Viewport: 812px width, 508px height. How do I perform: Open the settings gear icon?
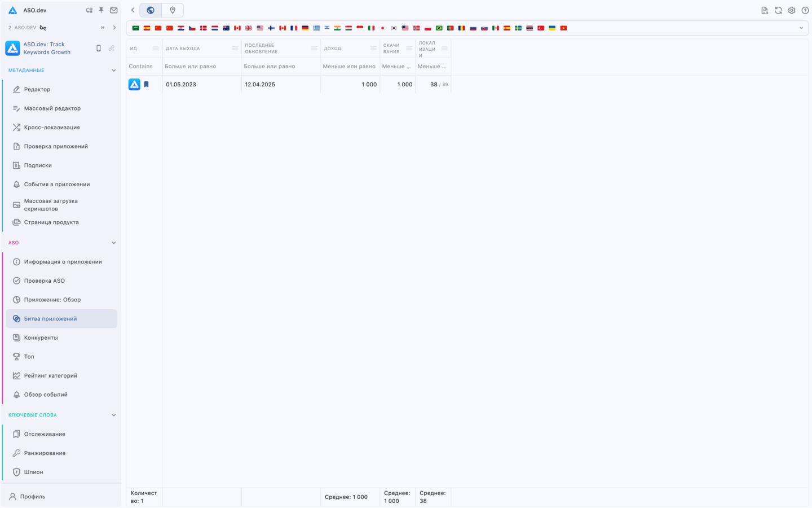point(791,10)
